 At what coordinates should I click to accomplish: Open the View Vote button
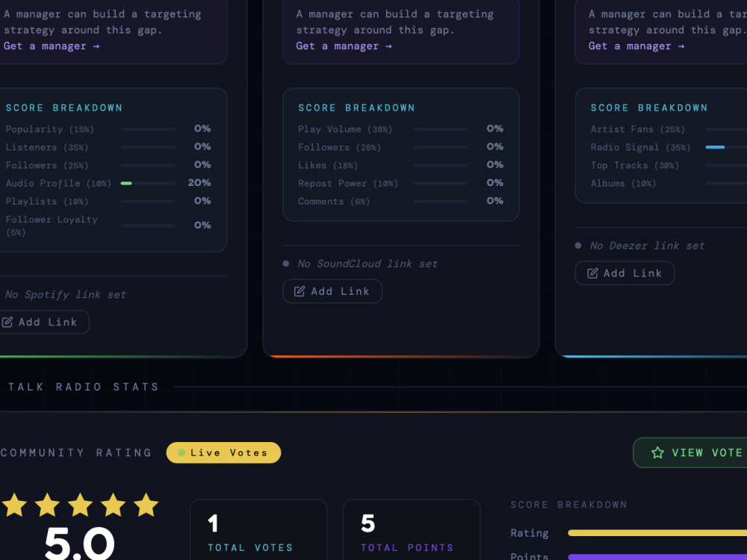click(x=689, y=452)
